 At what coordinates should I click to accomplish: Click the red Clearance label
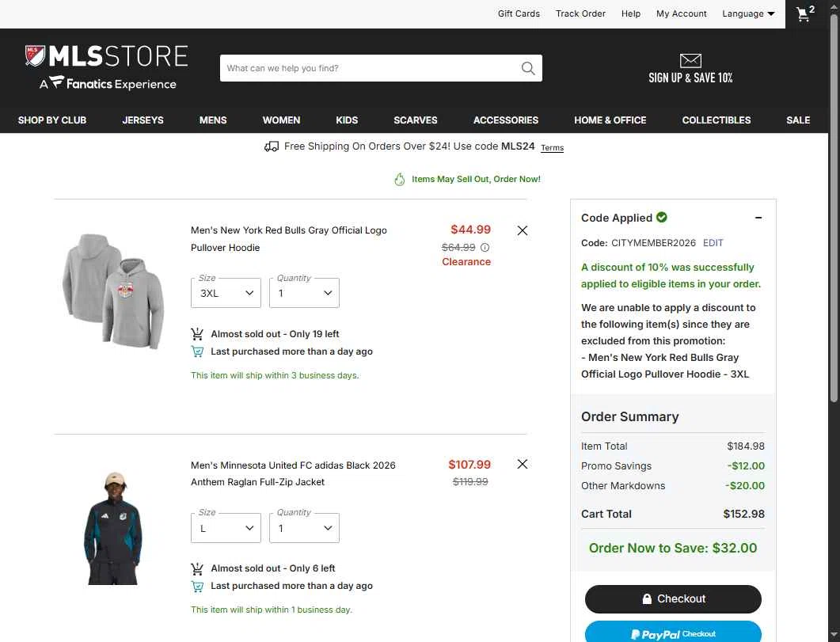(466, 262)
